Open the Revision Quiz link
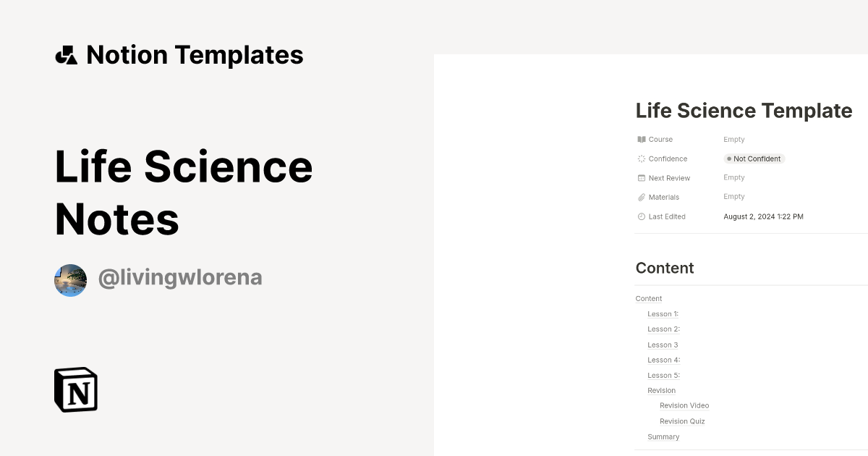Image resolution: width=868 pixels, height=456 pixels. tap(681, 421)
